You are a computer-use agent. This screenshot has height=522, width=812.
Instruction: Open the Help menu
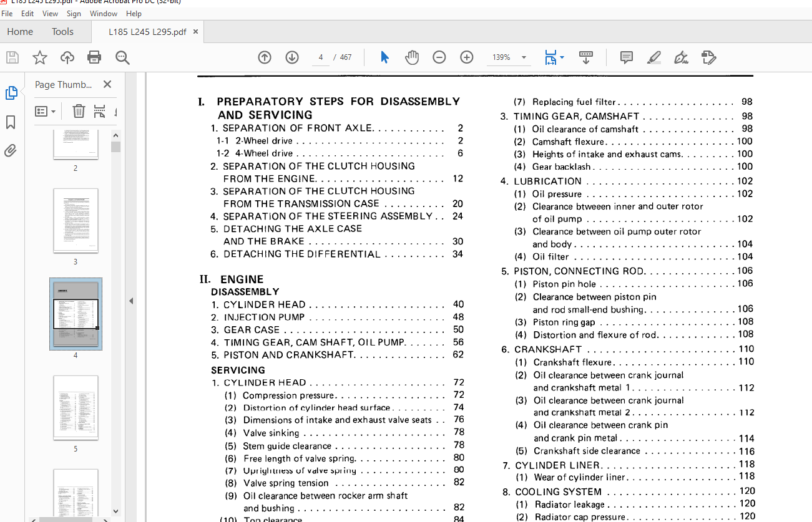[x=134, y=13]
